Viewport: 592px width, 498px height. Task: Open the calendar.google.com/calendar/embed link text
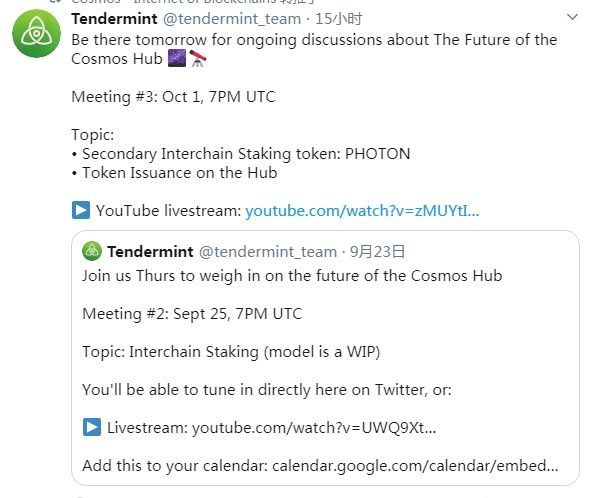click(415, 466)
